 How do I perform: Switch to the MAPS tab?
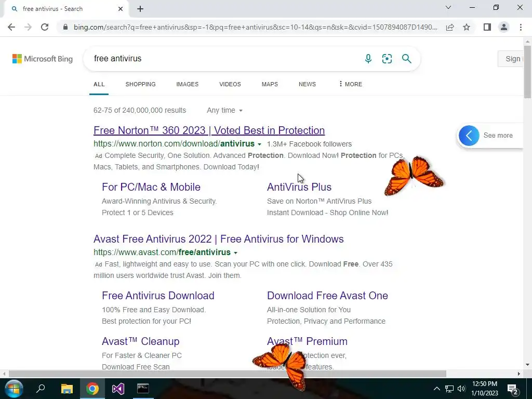coord(270,84)
